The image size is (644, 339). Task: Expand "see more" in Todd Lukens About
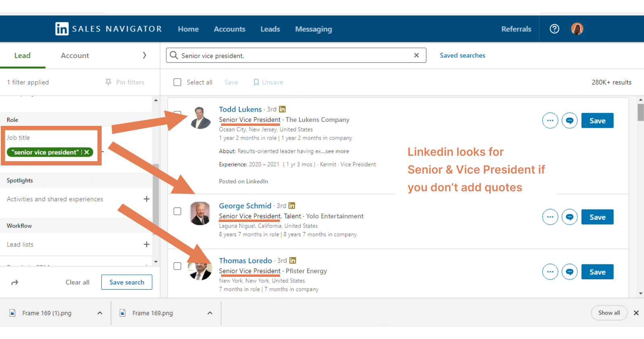point(337,151)
